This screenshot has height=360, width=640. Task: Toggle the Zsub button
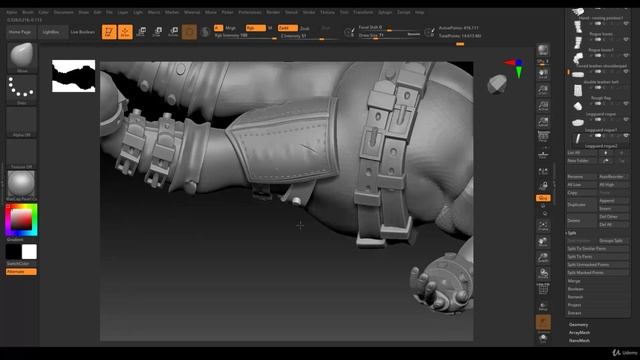305,28
